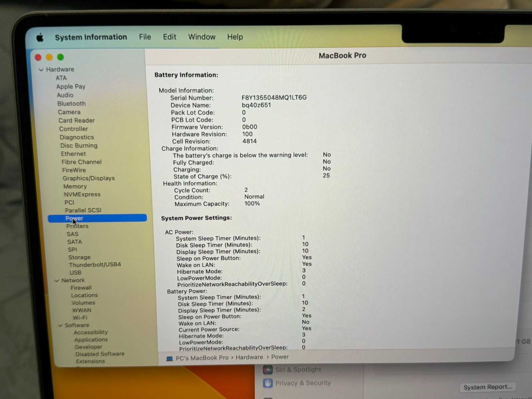Select SAS in the sidebar

pos(72,234)
